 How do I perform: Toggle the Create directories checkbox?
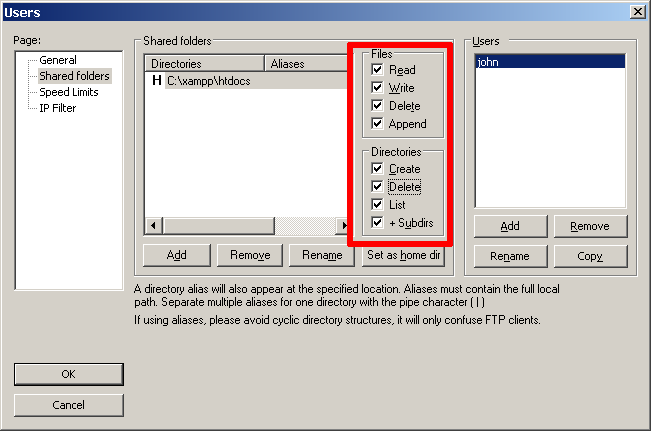[x=377, y=169]
